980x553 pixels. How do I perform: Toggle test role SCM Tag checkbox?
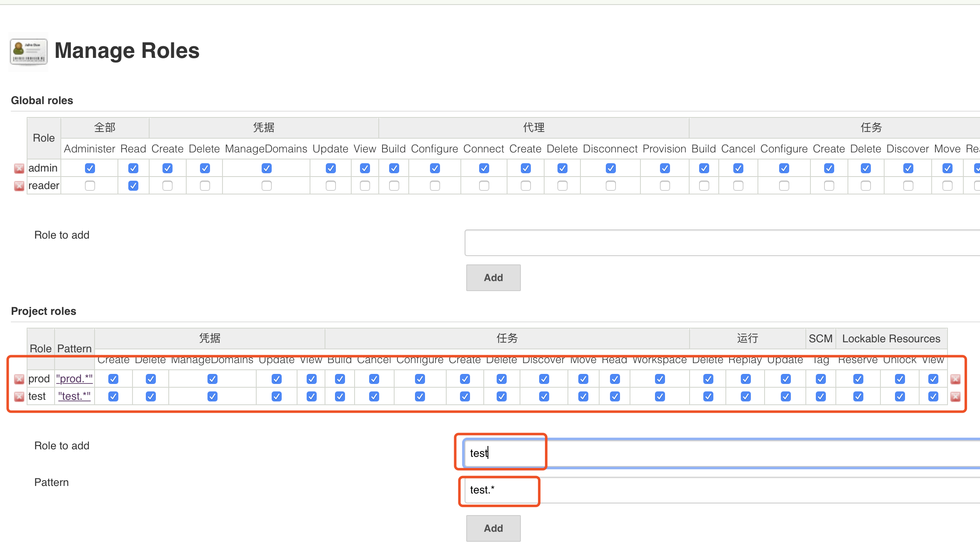(821, 396)
